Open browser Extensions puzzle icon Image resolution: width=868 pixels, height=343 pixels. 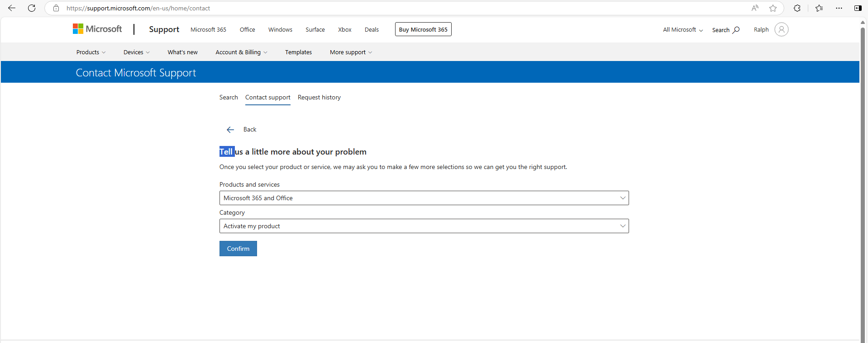pos(797,8)
